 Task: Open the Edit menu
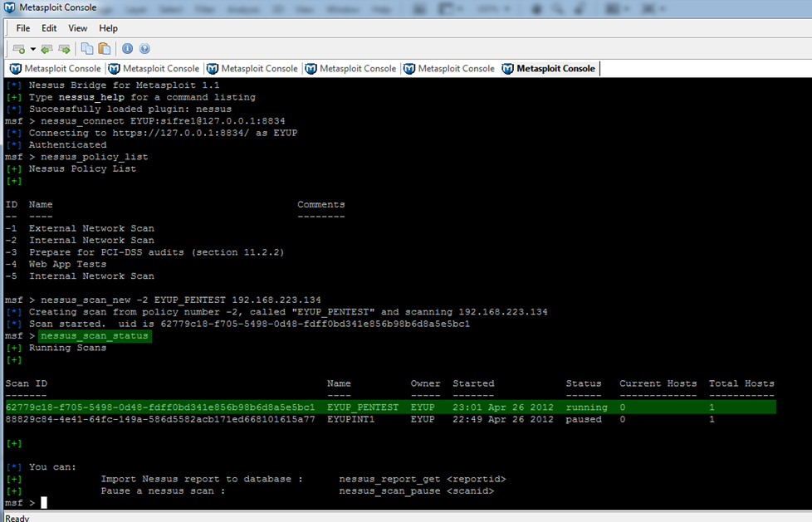[x=49, y=28]
